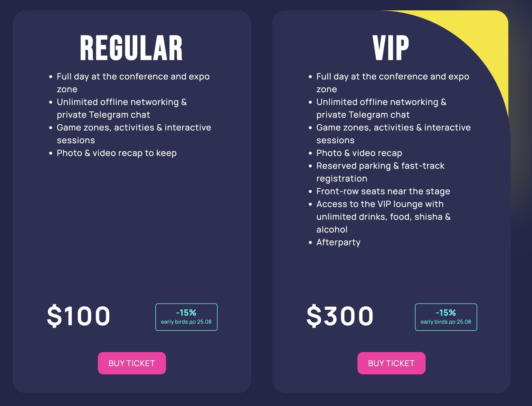Click BUY TICKET on the Regular card
532x406 pixels.
132,363
